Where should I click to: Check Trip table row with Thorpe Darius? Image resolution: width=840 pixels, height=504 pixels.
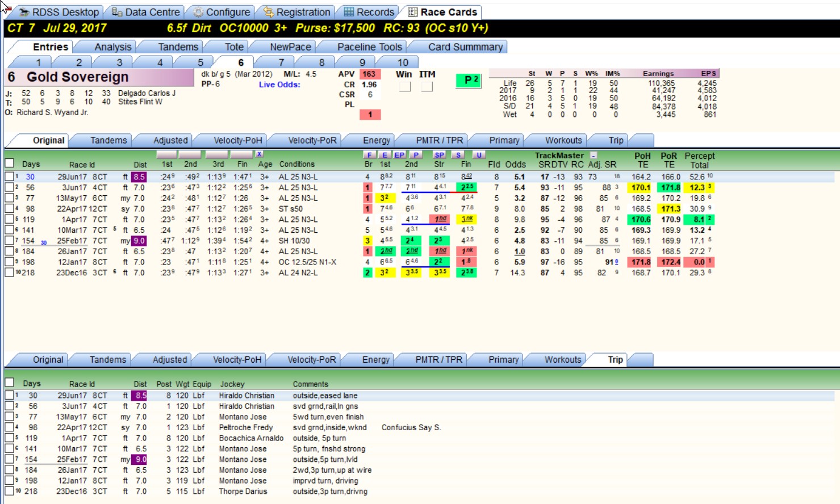pyautogui.click(x=9, y=491)
